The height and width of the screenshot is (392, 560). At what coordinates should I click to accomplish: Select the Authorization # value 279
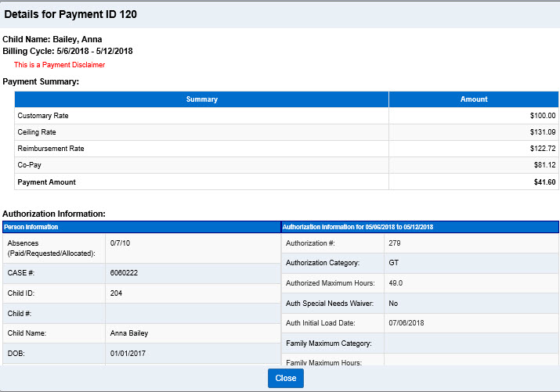click(x=395, y=243)
